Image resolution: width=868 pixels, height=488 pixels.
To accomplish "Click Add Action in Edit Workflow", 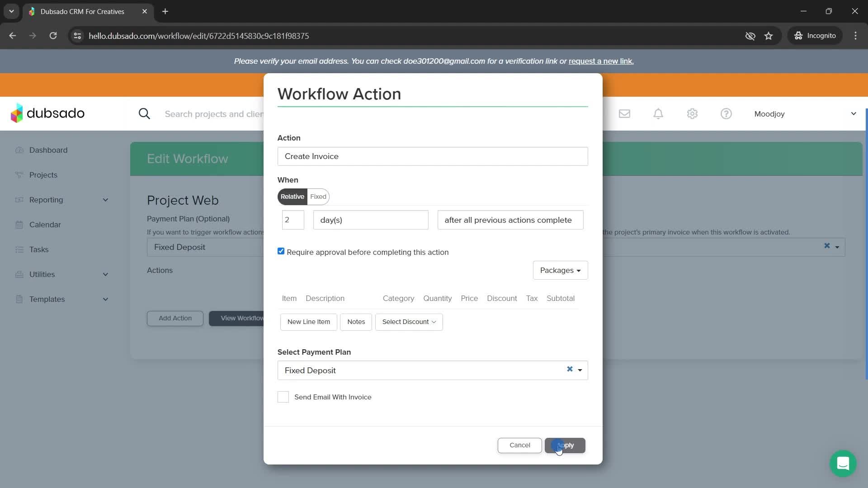I will coord(175,318).
